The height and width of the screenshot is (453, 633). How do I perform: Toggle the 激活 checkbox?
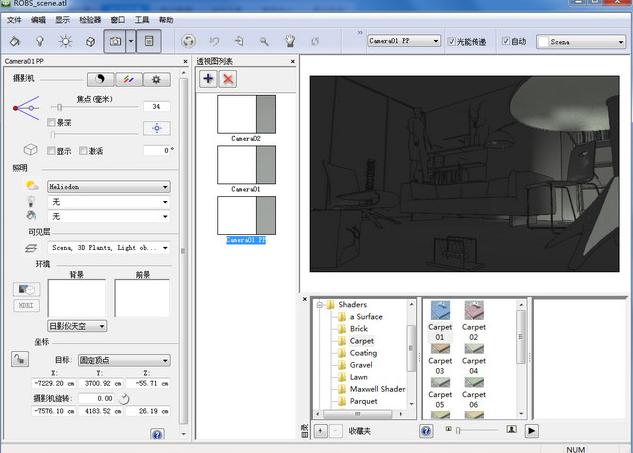click(x=84, y=151)
